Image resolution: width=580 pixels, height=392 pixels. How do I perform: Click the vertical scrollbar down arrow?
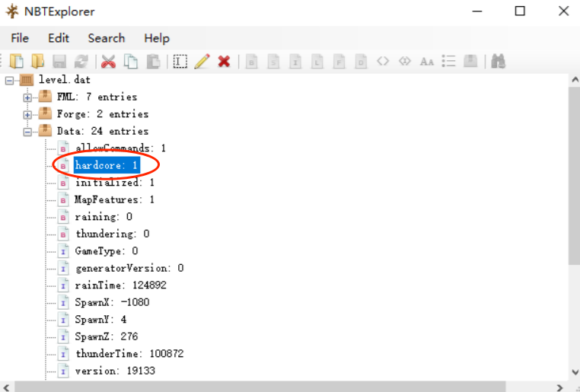(574, 371)
